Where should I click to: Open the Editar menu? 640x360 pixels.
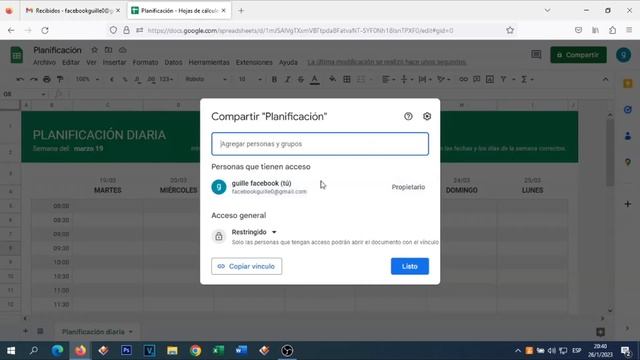[71, 62]
